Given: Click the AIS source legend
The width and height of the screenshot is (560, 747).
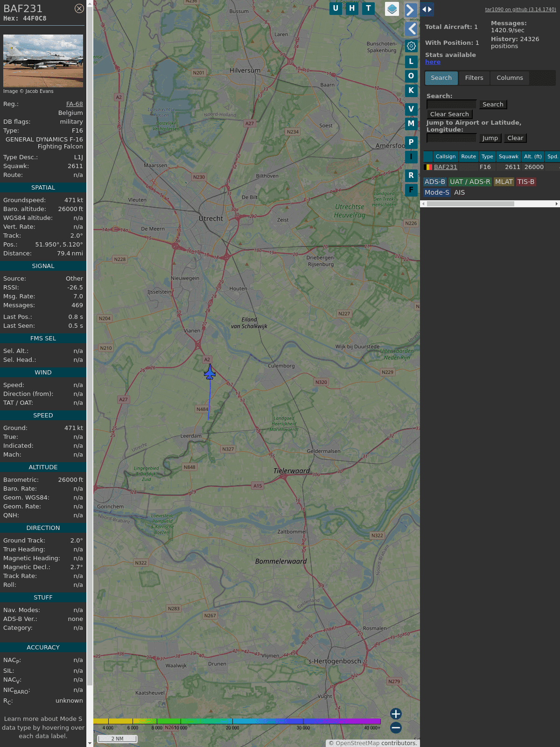Looking at the screenshot, I should point(460,192).
